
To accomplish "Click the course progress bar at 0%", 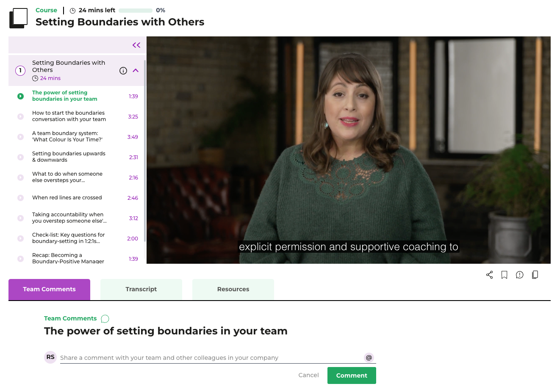I will 136,11.
